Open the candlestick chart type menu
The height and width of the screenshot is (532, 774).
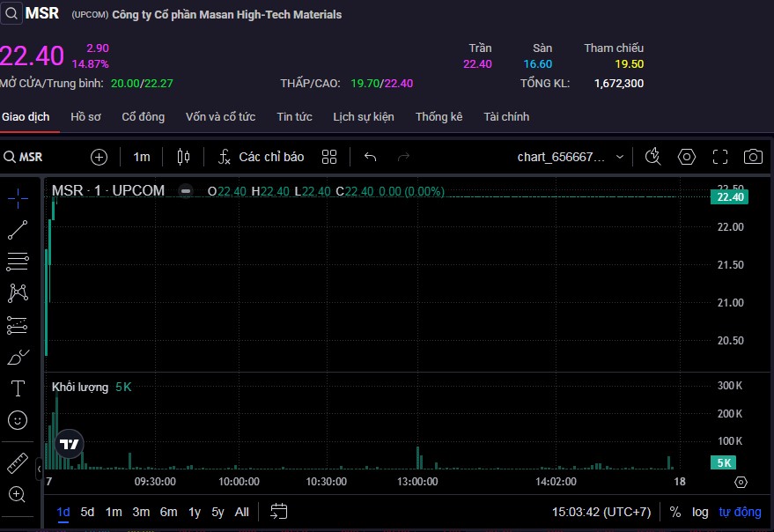(x=183, y=157)
